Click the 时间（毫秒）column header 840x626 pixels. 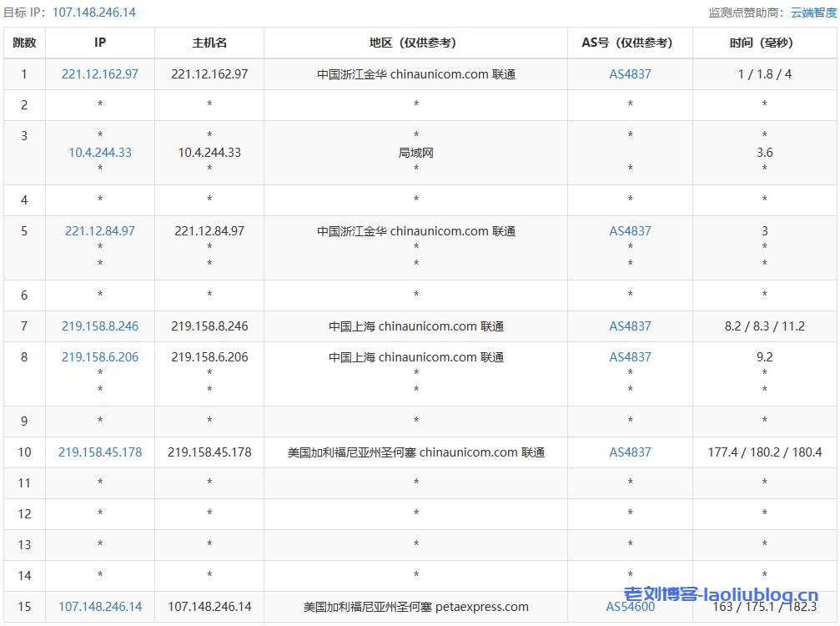click(764, 43)
